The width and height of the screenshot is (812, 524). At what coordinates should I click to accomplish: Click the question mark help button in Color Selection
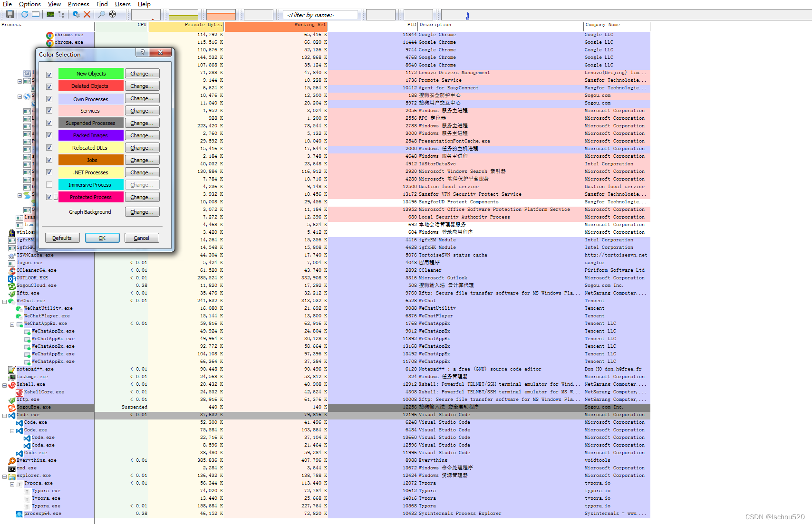[142, 52]
